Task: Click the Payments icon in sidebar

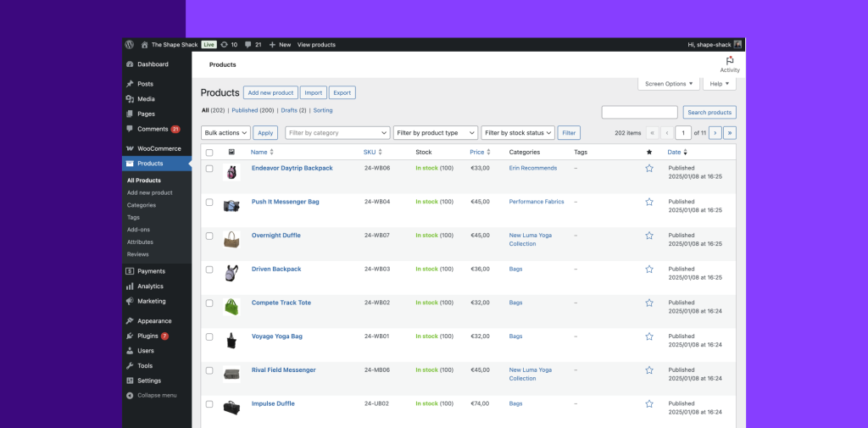Action: point(130,271)
